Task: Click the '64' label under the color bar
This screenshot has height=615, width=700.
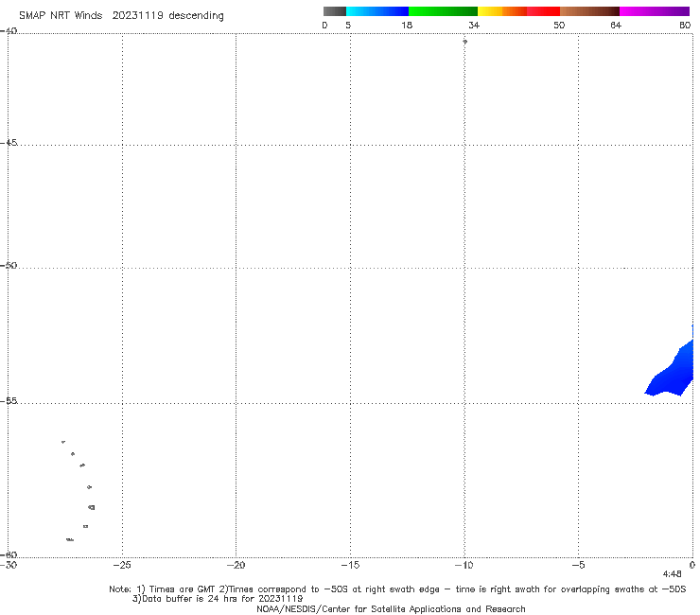Action: (616, 25)
